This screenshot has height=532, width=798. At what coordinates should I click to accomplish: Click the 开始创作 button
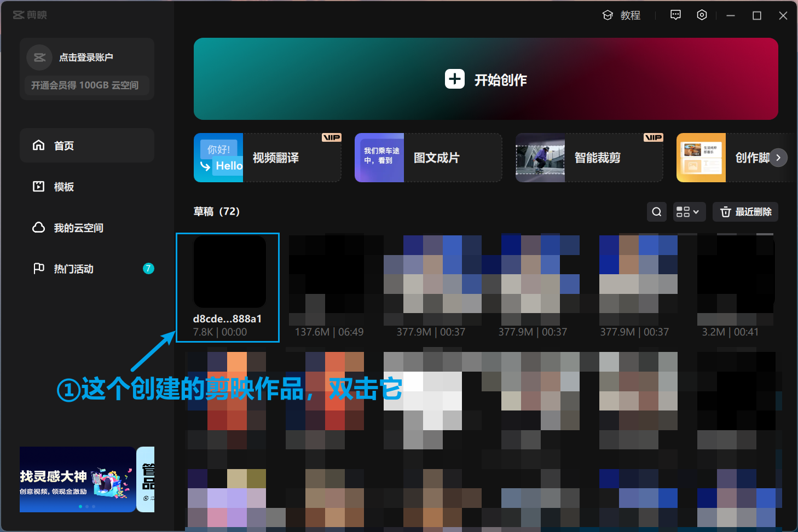pos(485,79)
